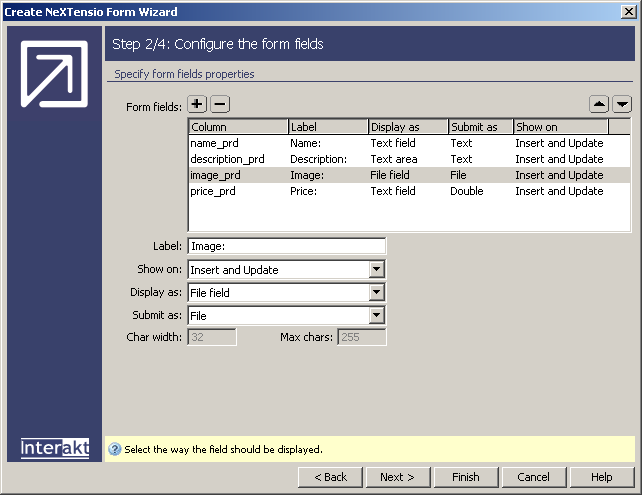The height and width of the screenshot is (495, 642).
Task: Click the minus icon to remove form field
Action: click(220, 104)
